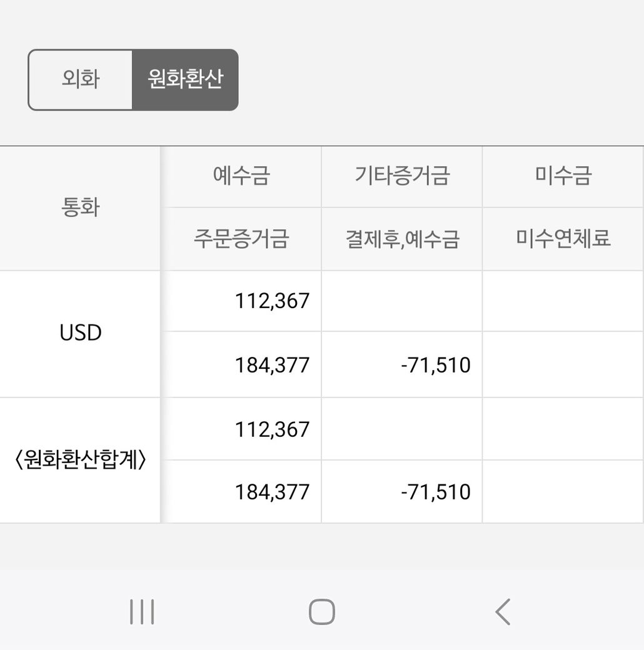Tap the Android recent apps icon
Image resolution: width=644 pixels, height=650 pixels.
tap(142, 611)
